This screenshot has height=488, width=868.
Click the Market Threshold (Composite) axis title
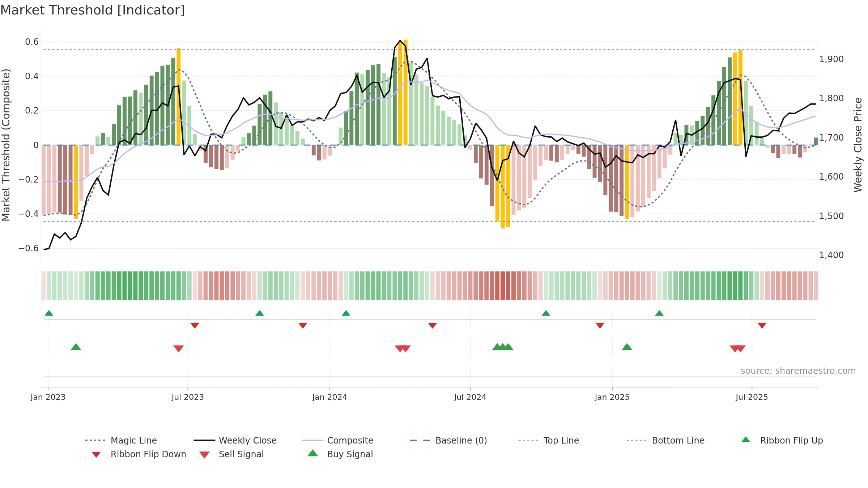(x=6, y=145)
